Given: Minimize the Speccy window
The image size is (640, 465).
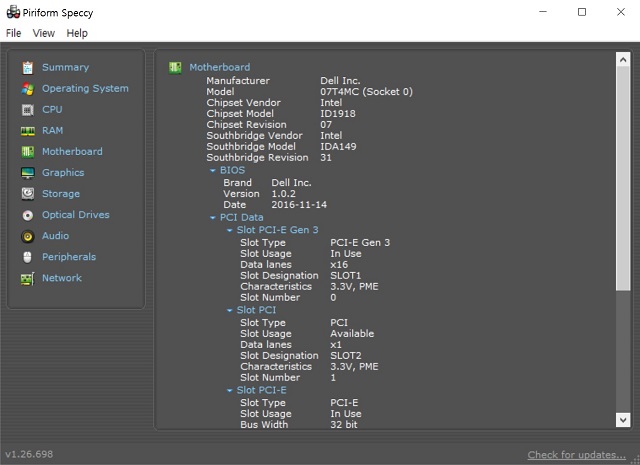Looking at the screenshot, I should [x=543, y=12].
